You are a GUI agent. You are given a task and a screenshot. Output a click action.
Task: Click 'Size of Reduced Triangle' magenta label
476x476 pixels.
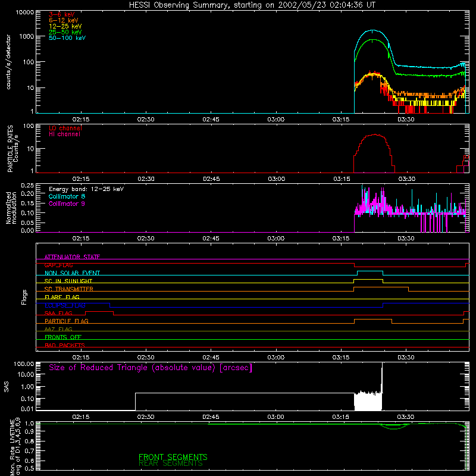point(151,368)
